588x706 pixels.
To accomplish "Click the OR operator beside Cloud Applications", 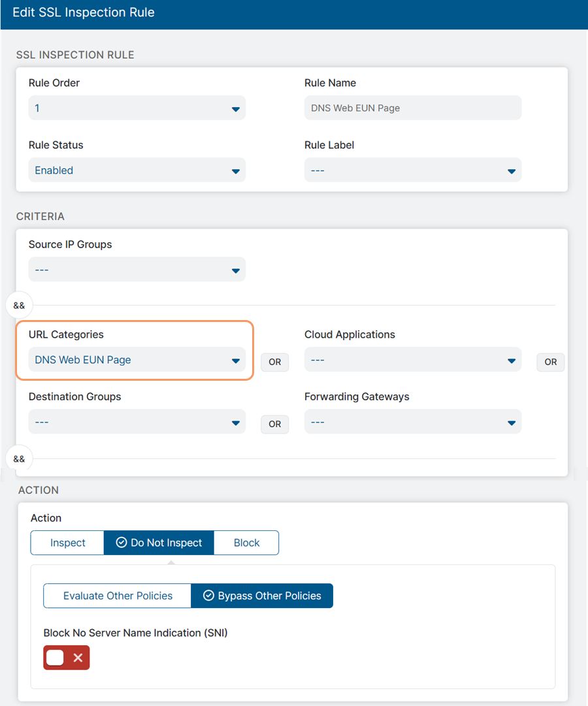I will pyautogui.click(x=550, y=362).
